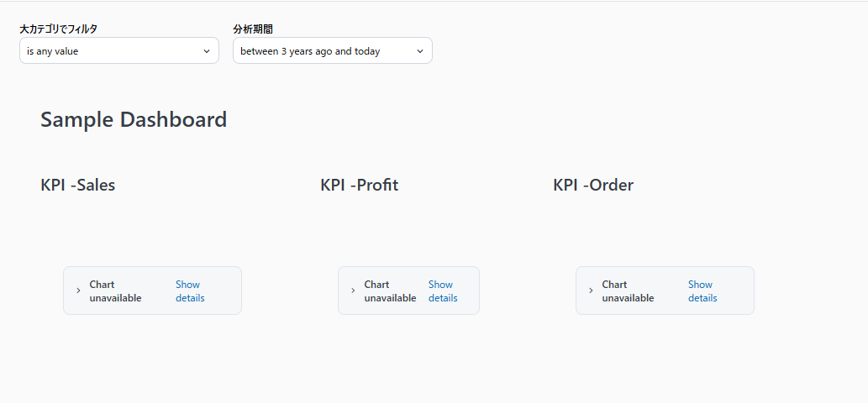Open Show details under KPI -Order

click(702, 290)
